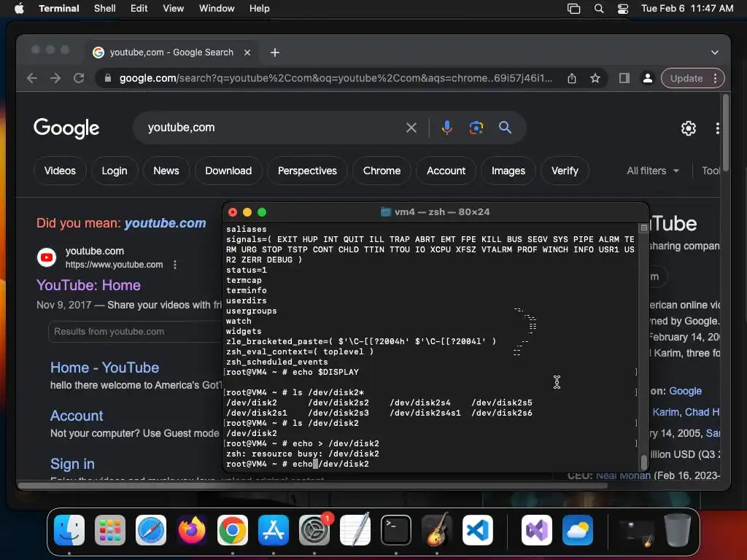Open the Terminal dock icon
Viewport: 747px width, 560px height.
pos(396,529)
